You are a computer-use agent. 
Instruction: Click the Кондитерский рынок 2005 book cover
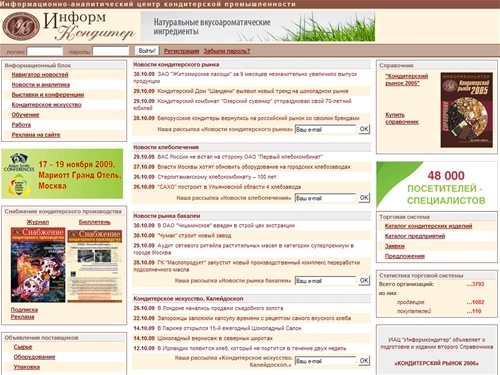point(466,110)
